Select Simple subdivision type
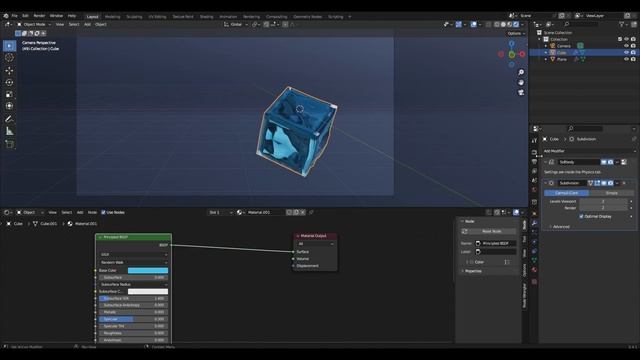This screenshot has width=640, height=360. point(611,193)
